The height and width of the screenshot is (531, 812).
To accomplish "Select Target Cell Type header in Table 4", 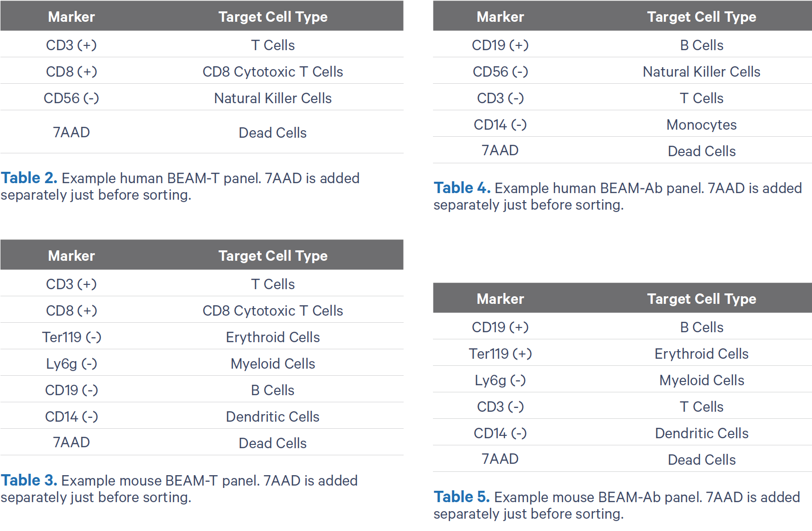I will pos(702,17).
